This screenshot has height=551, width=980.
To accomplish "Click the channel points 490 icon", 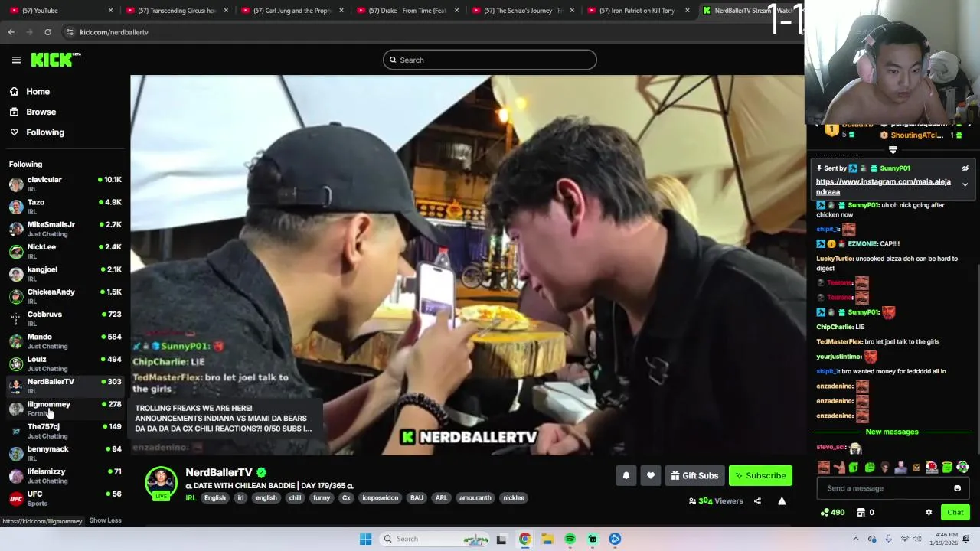I will (x=825, y=513).
